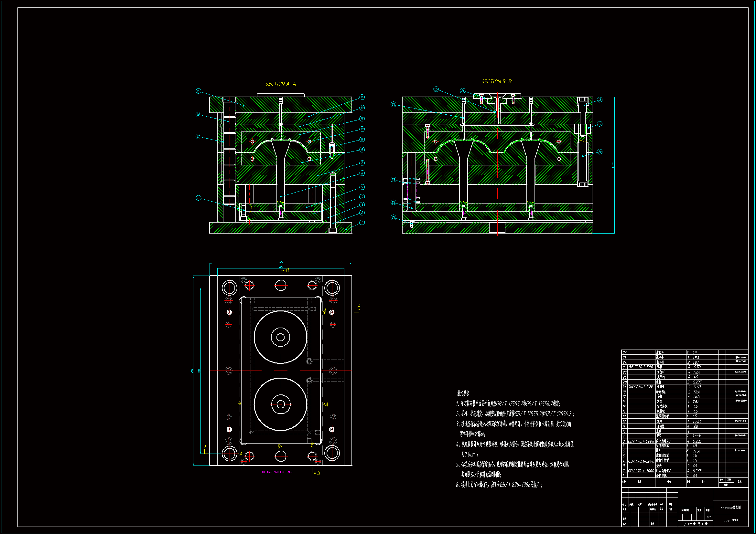The width and height of the screenshot is (756, 534).
Task: Click the 1:1.5 scale cell in title block
Action: (708, 517)
